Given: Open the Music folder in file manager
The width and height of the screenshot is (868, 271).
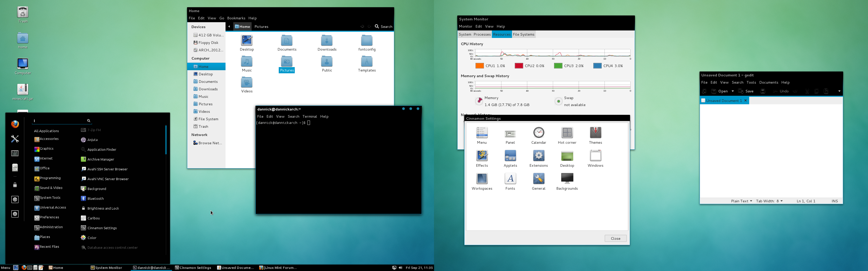Looking at the screenshot, I should point(247,64).
